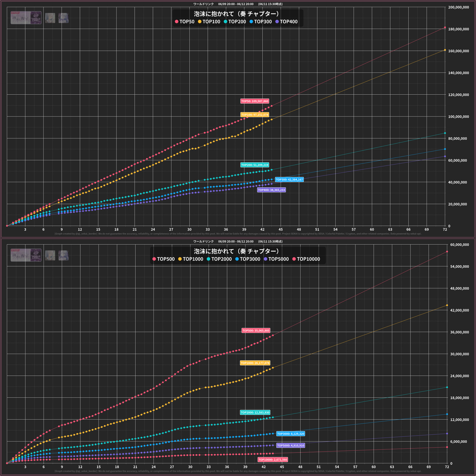
Task: Click the 'TOP400: 38,365,233' data label
Action: click(x=272, y=190)
